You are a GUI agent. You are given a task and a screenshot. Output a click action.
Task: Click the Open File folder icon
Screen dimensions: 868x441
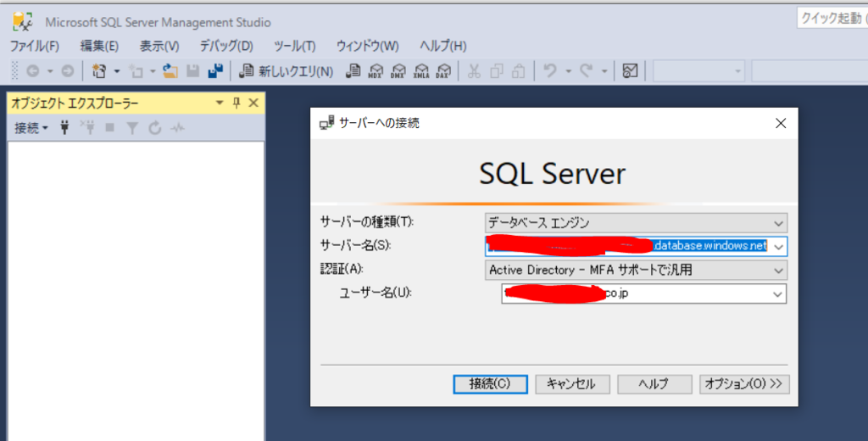tap(170, 71)
